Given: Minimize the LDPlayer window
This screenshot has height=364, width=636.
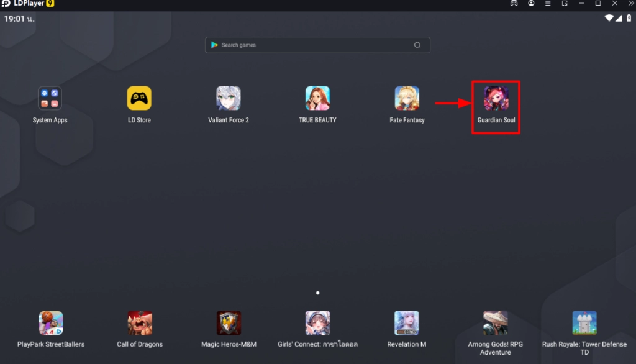Looking at the screenshot, I should [581, 3].
